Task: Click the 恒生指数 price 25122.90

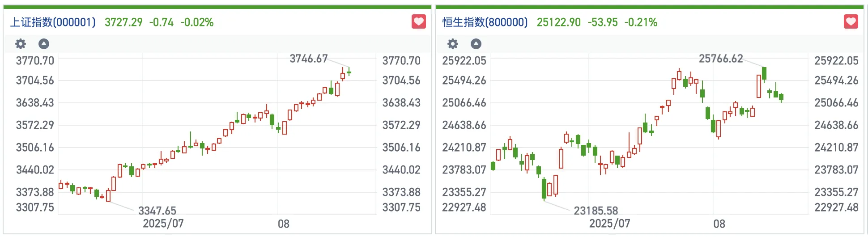Action: 558,22
